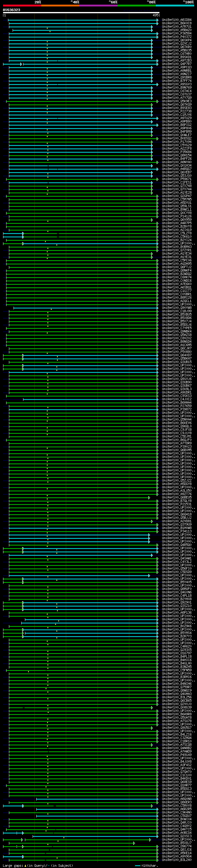Select the UniRef100_Q2VCJ2 label

(176, 43)
